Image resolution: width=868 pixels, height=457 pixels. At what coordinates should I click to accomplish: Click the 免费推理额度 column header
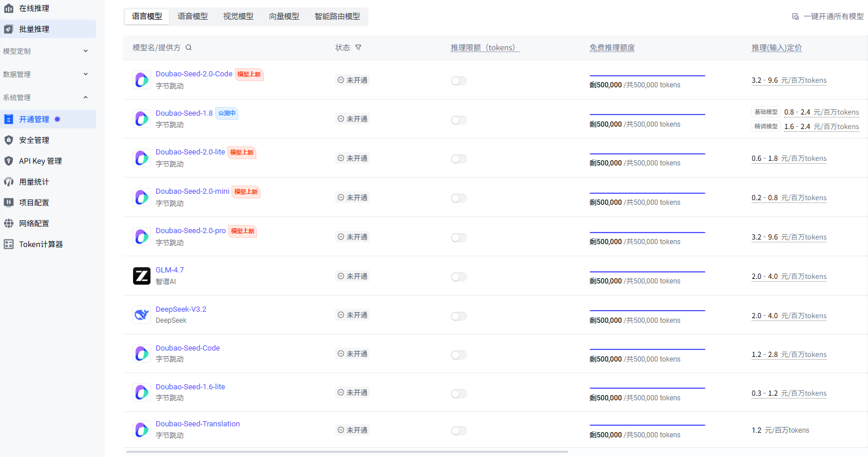pyautogui.click(x=612, y=48)
